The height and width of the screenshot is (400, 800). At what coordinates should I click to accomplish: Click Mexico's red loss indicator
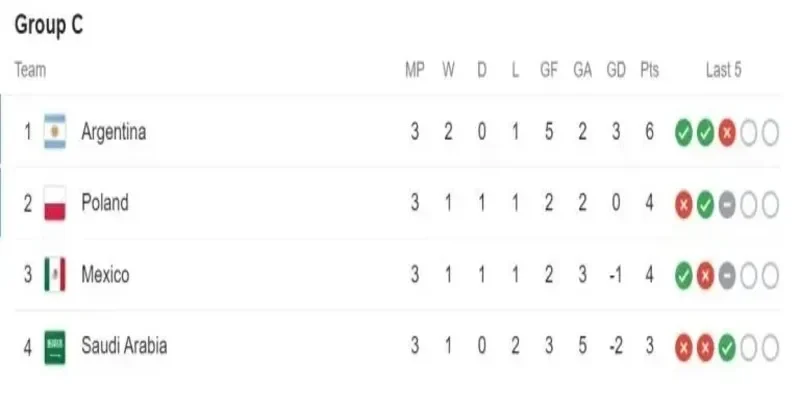click(705, 275)
